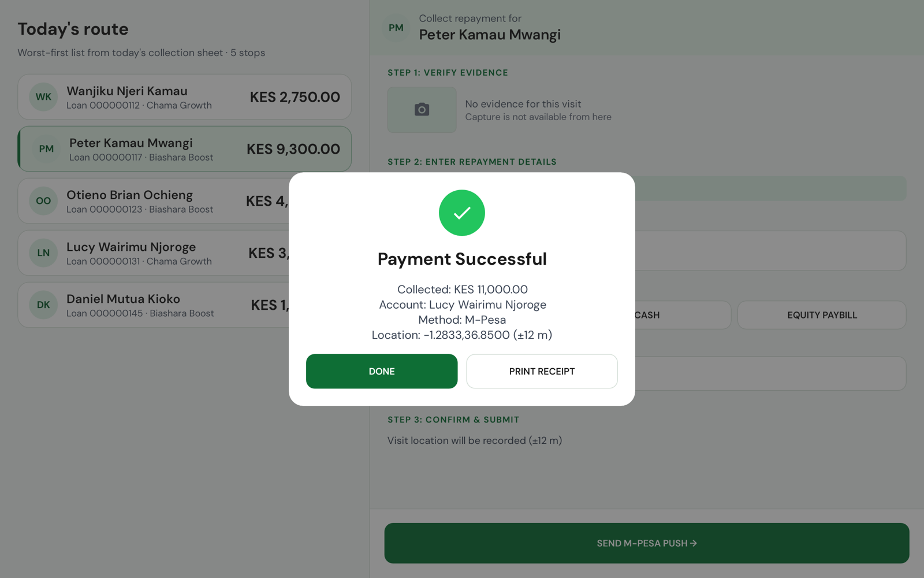Click the 'Today's route' heading
This screenshot has height=578, width=924.
point(73,29)
